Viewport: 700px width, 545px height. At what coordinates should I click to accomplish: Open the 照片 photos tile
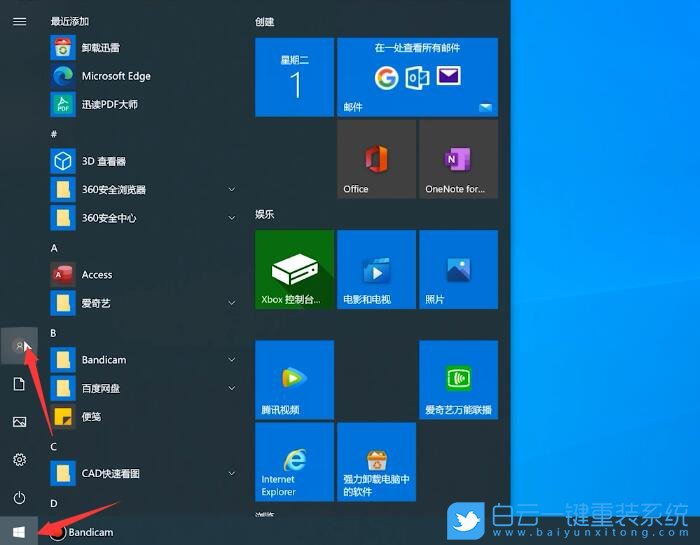(458, 269)
